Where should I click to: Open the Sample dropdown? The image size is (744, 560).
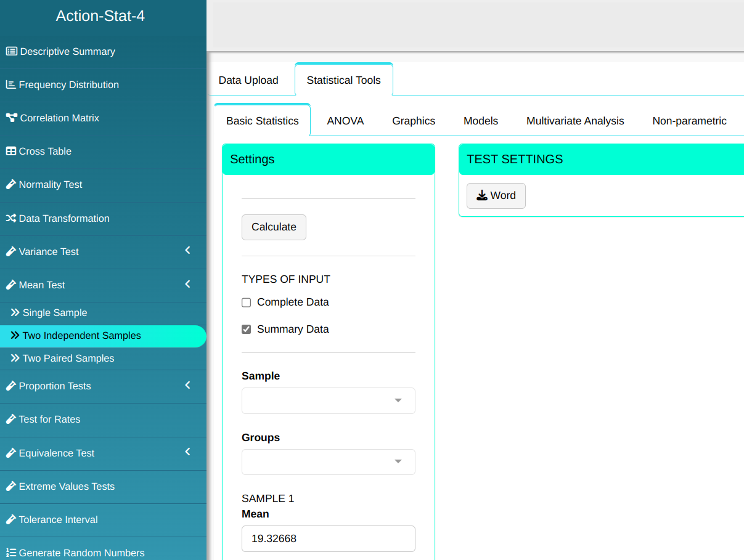(328, 400)
